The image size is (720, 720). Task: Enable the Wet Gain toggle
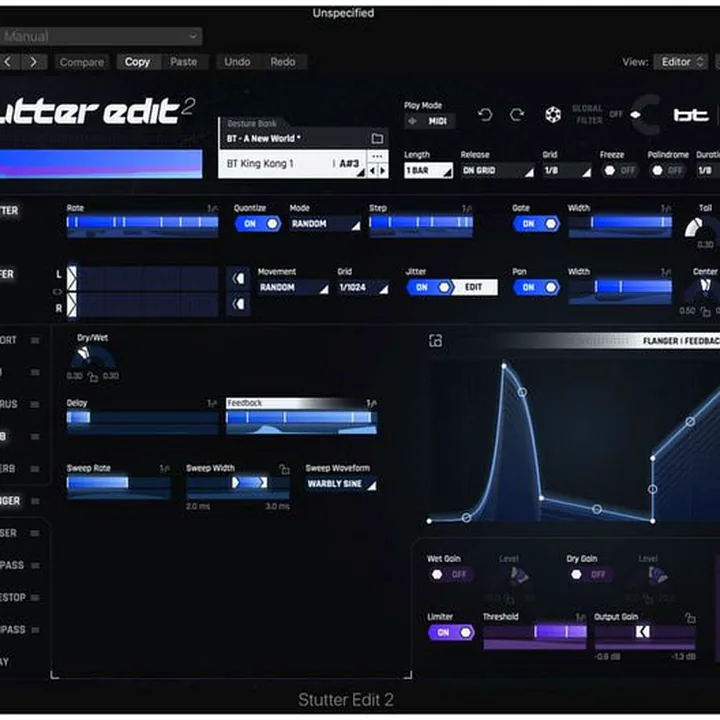coord(450,574)
